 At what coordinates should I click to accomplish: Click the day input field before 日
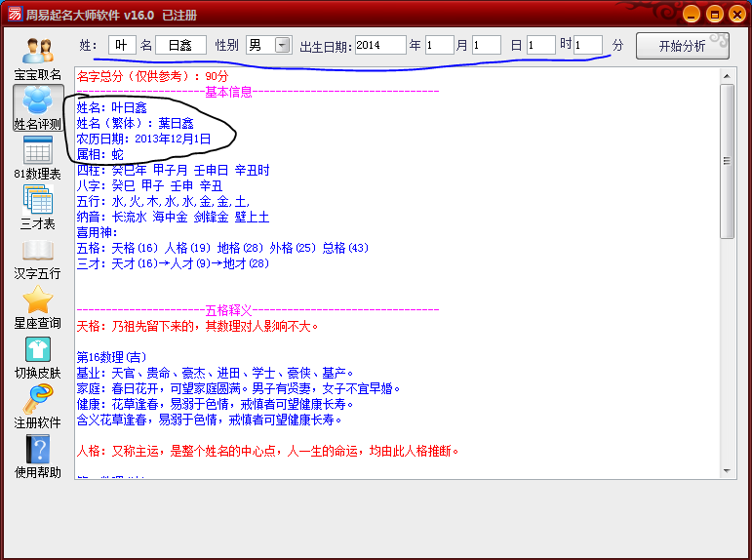click(486, 45)
